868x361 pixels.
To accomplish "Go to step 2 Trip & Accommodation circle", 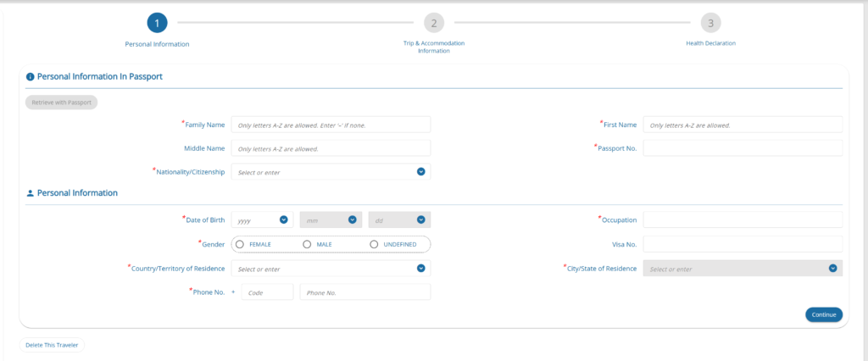I will click(x=433, y=23).
